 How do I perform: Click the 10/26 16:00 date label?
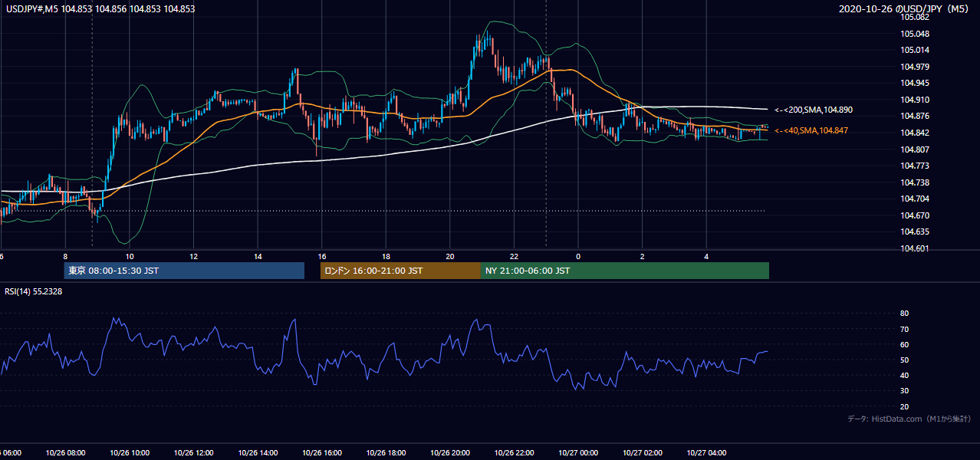321,453
